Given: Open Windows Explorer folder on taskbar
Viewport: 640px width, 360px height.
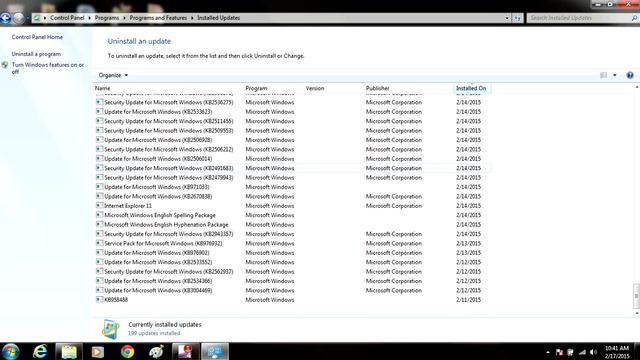Looking at the screenshot, I should click(69, 351).
